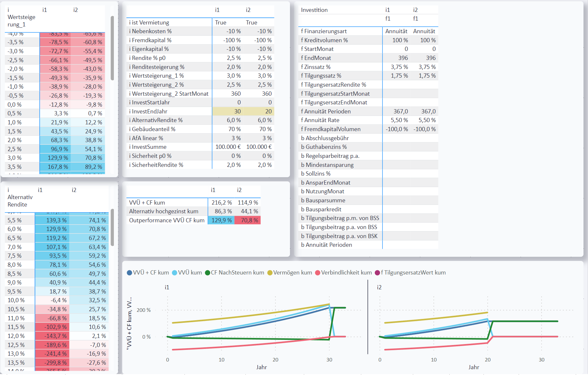The width and height of the screenshot is (588, 375).
Task: Select the f Annuität Rate row label
Action: click(x=320, y=120)
